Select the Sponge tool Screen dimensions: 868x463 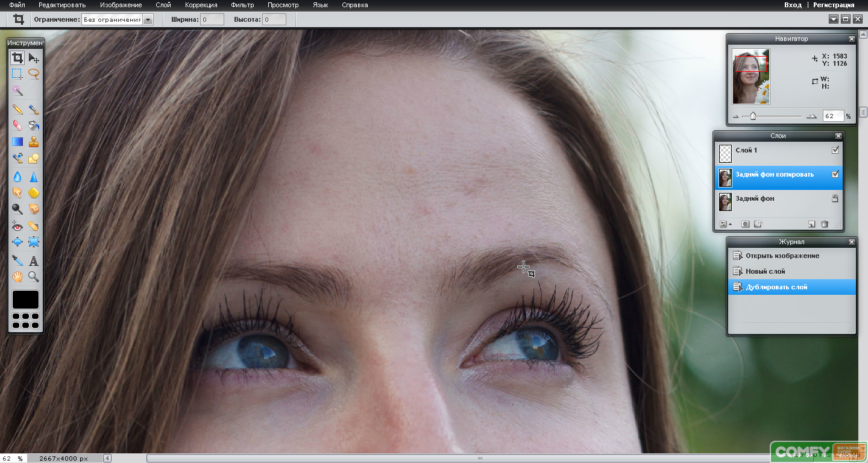pyautogui.click(x=34, y=193)
